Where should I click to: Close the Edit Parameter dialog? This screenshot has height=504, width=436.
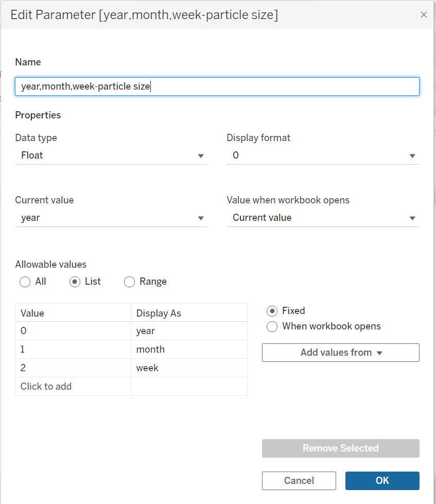(424, 14)
